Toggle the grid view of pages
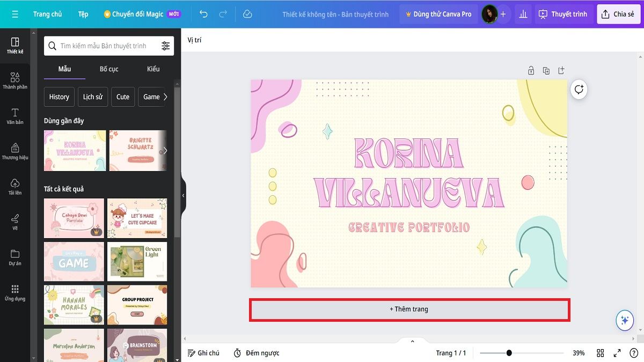Screen dimensions: 644x362 click(x=601, y=353)
